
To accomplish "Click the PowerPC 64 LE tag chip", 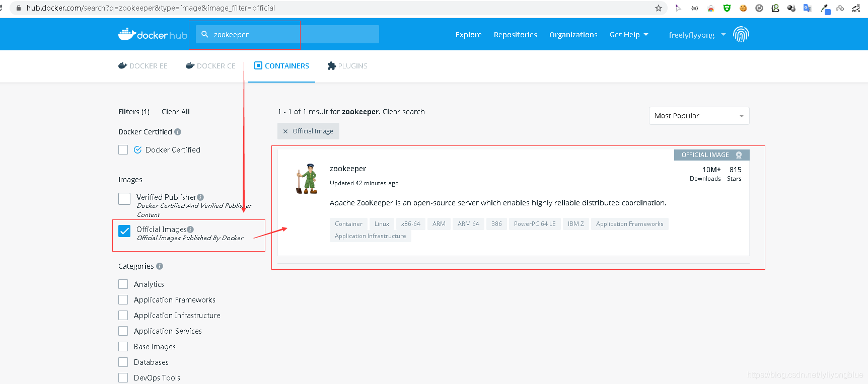I will [x=535, y=224].
